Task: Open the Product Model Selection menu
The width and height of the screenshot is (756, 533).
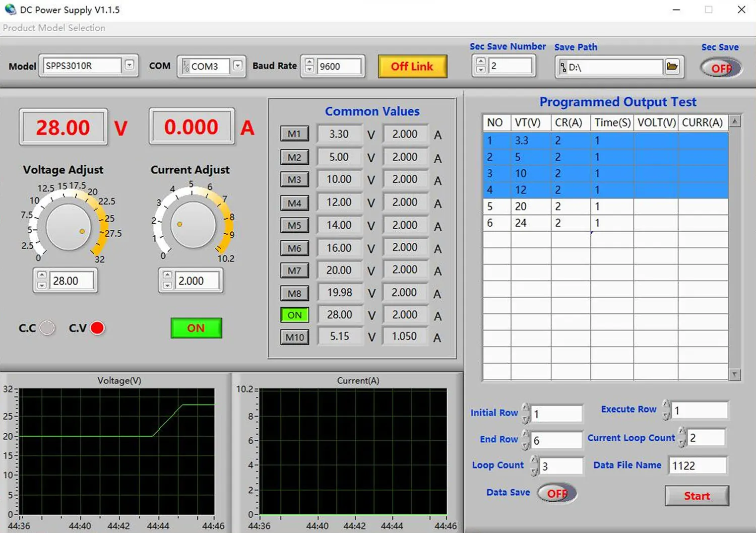Action: click(x=54, y=28)
